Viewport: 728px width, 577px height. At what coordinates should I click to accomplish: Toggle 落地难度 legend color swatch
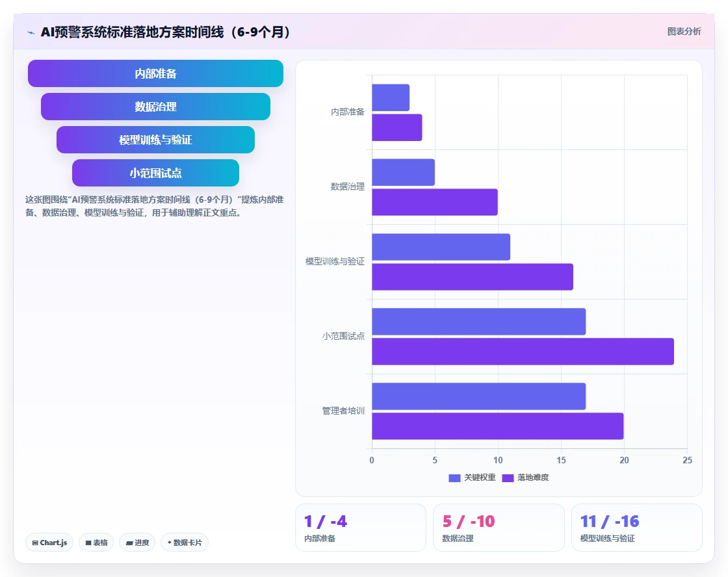click(x=508, y=478)
